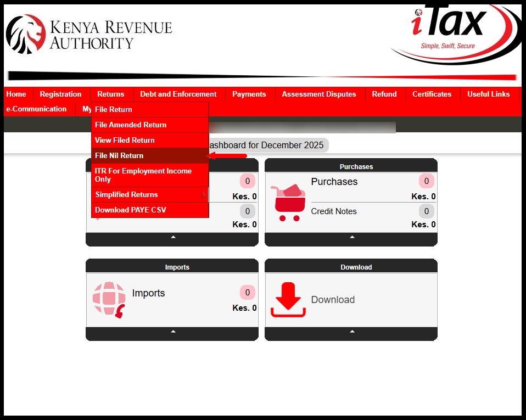Open the Certificates menu
The width and height of the screenshot is (526, 420).
tap(432, 94)
